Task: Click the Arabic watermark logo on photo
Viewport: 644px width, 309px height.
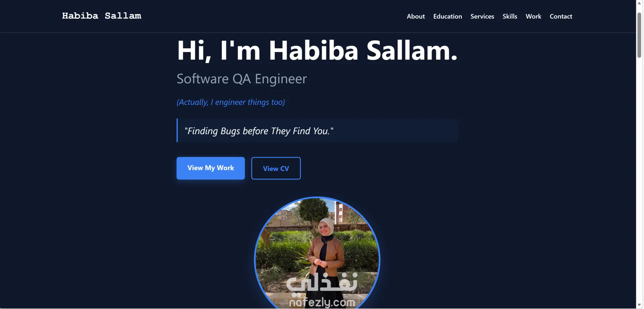Action: (x=322, y=282)
